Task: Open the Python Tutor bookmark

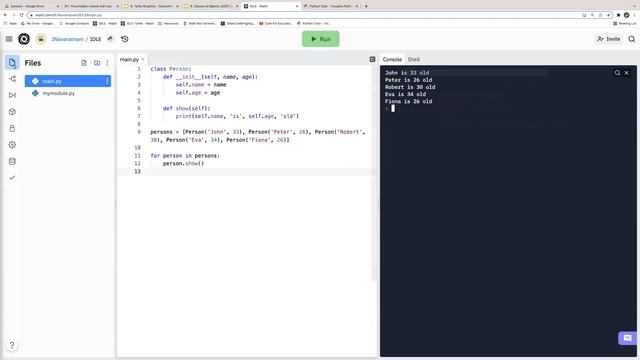Action: click(313, 23)
